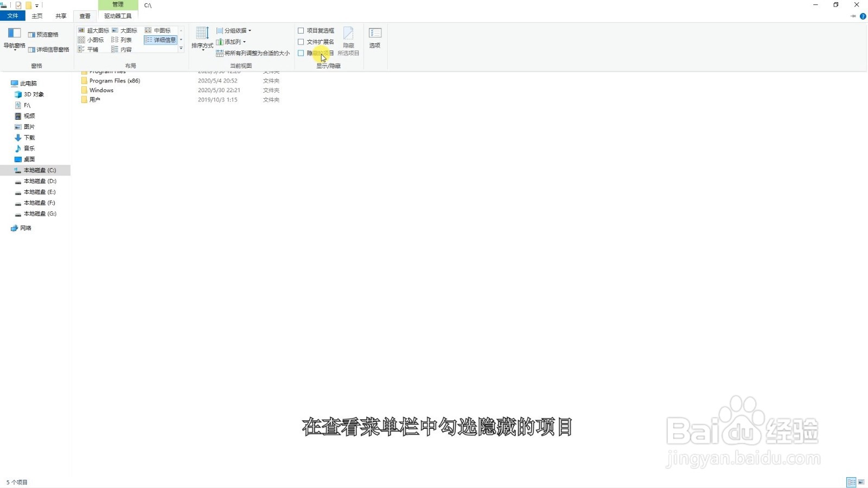Image resolution: width=868 pixels, height=488 pixels.
Task: Open 下载 downloads folder in navigation pane
Action: [x=25, y=138]
